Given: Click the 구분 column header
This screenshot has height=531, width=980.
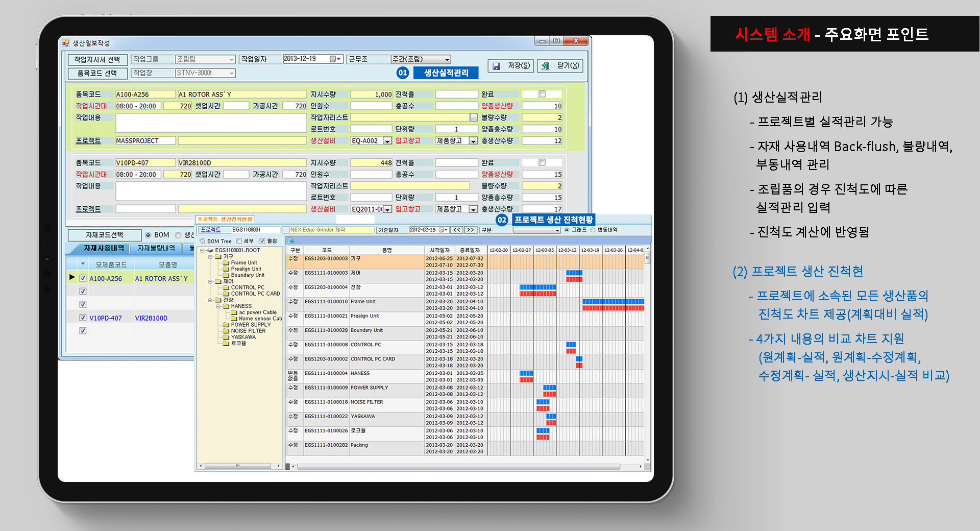Looking at the screenshot, I should [x=295, y=250].
